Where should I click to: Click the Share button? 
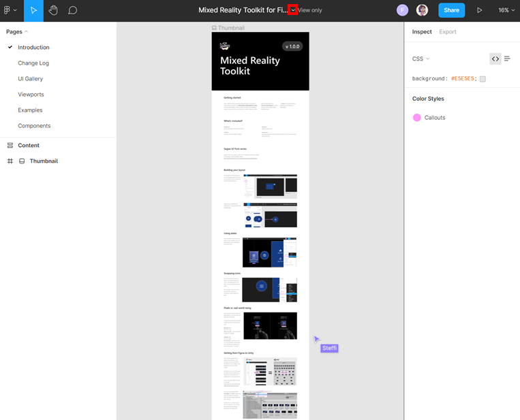[x=451, y=10]
